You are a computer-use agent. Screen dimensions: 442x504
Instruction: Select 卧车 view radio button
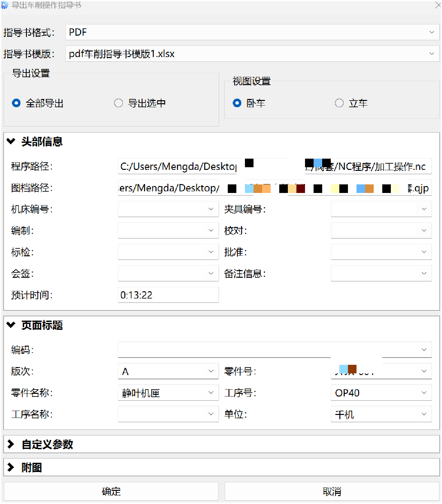pos(237,103)
